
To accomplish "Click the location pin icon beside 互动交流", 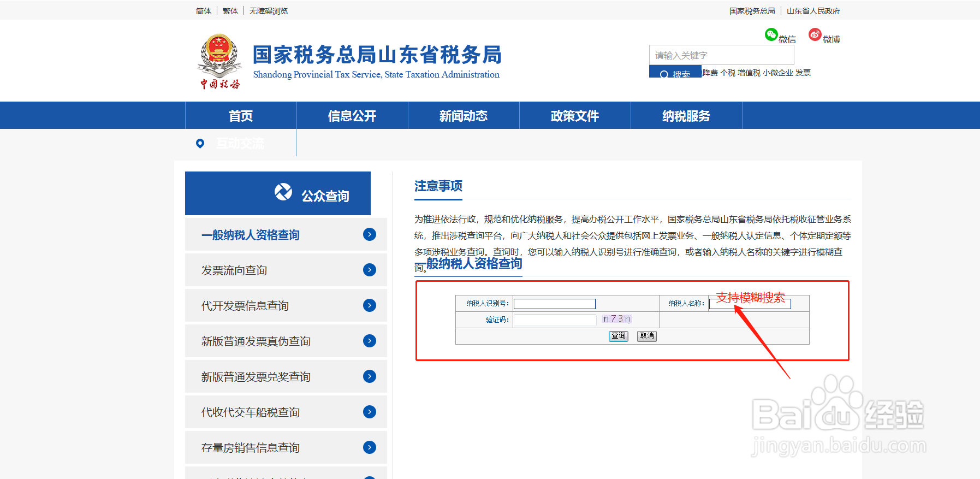I will (x=200, y=143).
